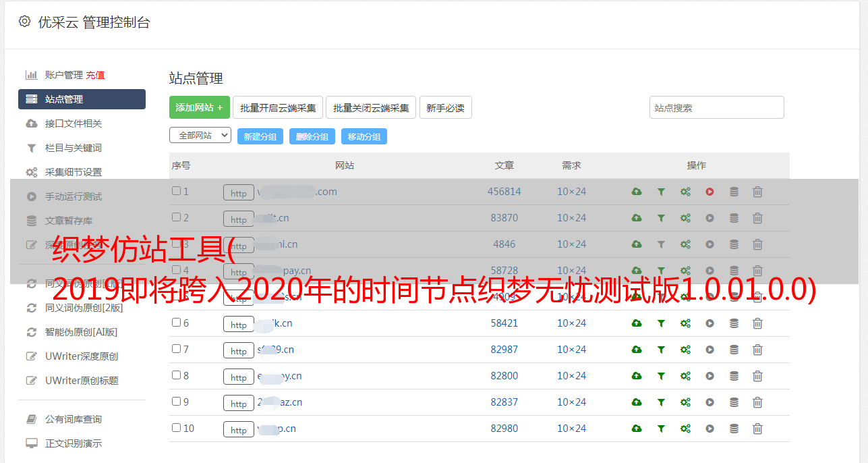Click the red play icon in row 1
868x463 pixels.
coord(710,192)
